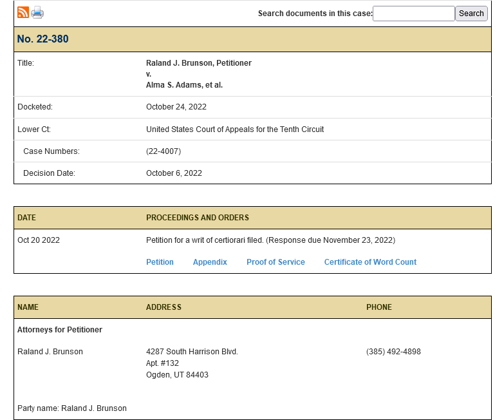
Task: Click the decision date October 6, 2022
Action: 174,173
